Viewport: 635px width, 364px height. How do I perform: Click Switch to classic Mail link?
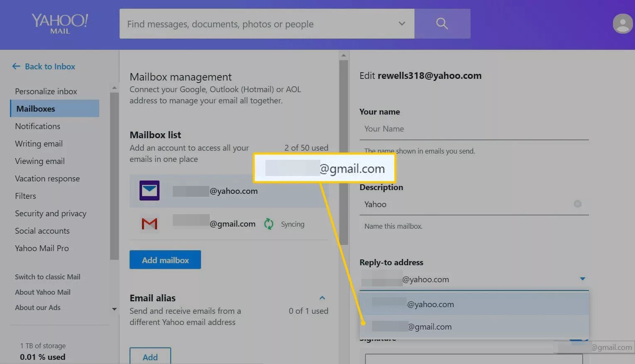[48, 277]
